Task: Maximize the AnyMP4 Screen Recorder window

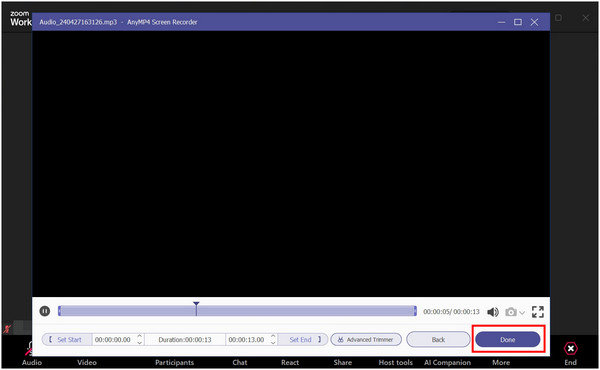Action: click(518, 22)
